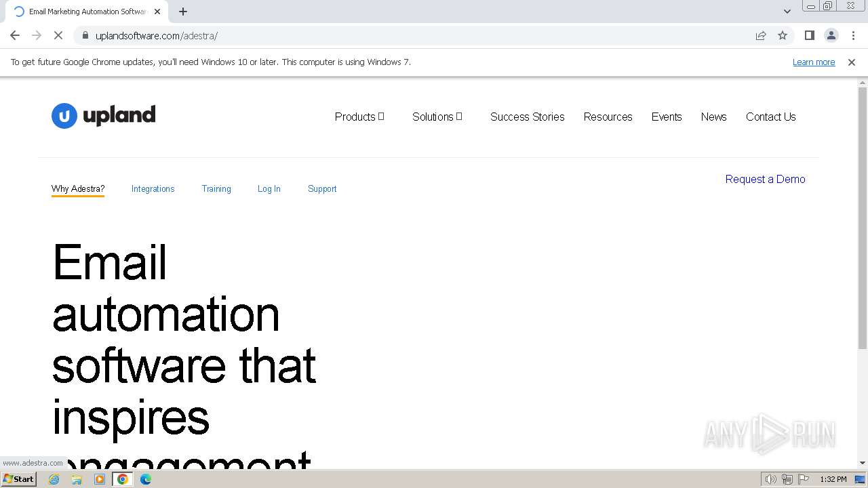Open Success Stories page
Viewport: 868px width, 488px height.
click(x=528, y=117)
